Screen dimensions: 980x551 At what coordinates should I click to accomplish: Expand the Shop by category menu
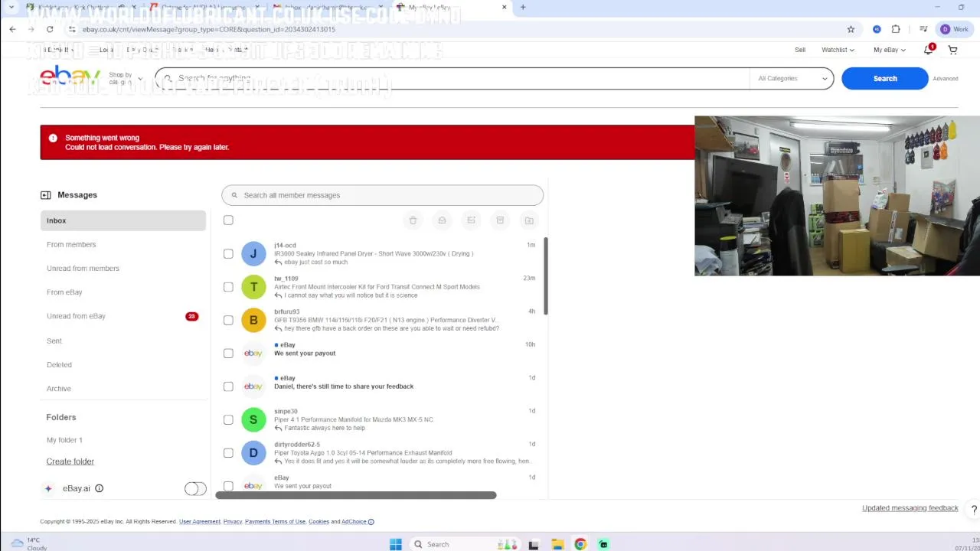[125, 78]
